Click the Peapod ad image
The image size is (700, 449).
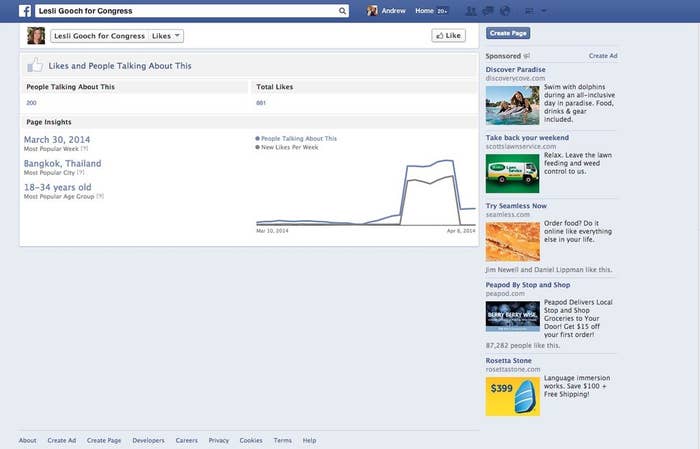click(512, 316)
